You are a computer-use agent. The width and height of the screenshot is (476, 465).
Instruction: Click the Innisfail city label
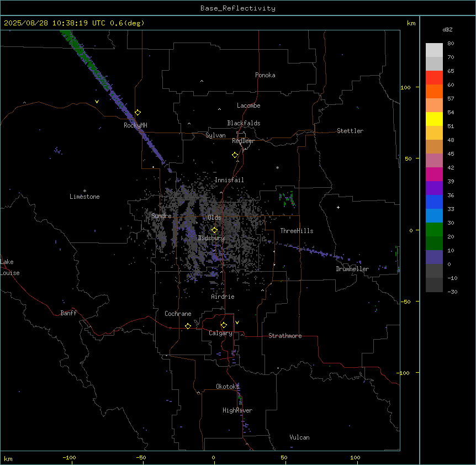(229, 180)
